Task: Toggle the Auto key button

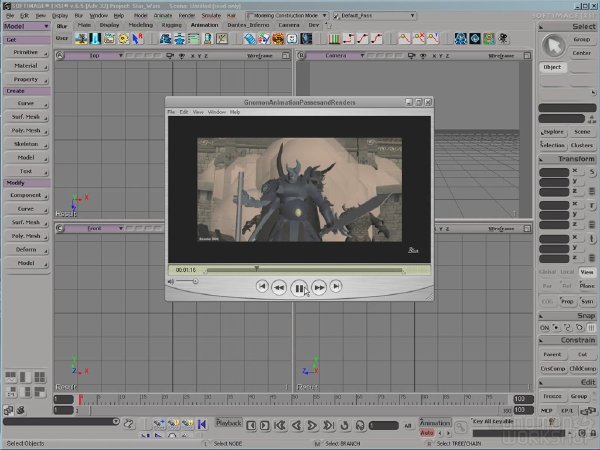Action: [427, 433]
